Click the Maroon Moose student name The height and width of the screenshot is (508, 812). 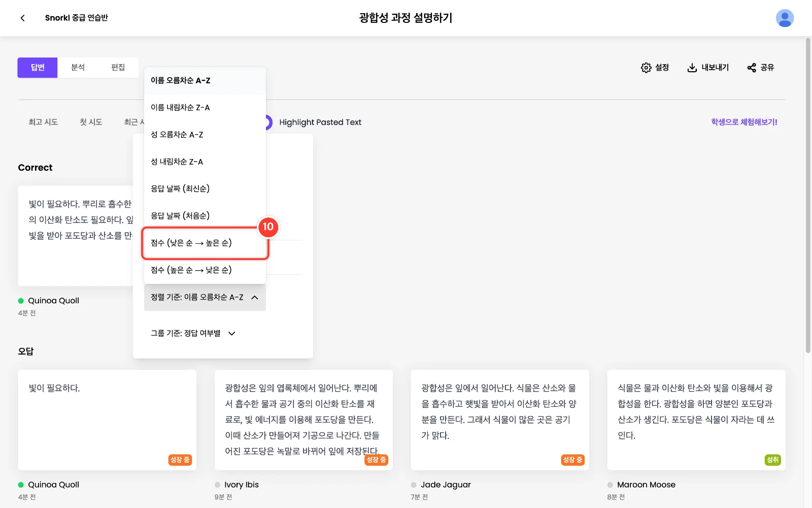[x=646, y=485]
